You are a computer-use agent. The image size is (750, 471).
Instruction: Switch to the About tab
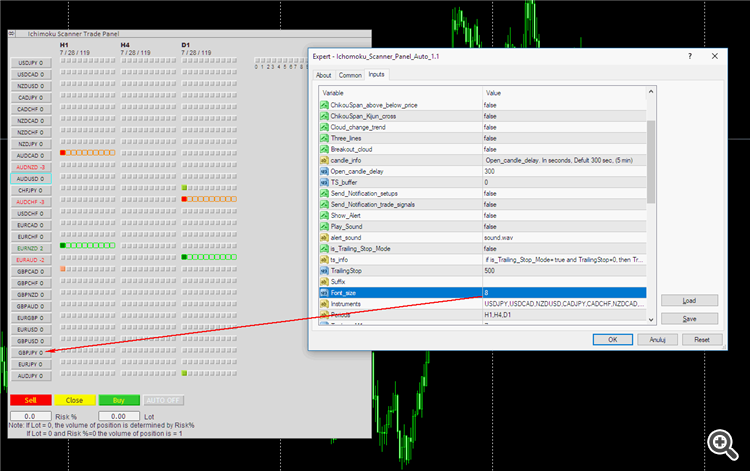tap(324, 75)
